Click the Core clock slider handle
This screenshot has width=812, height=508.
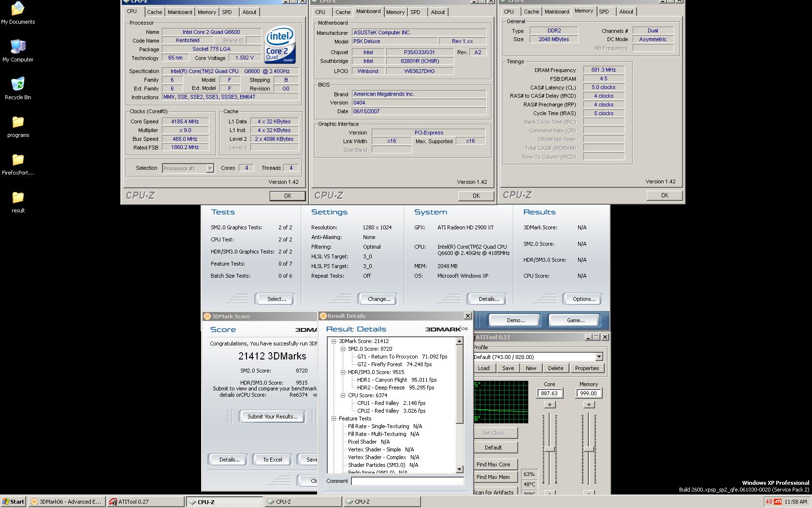[x=550, y=449]
